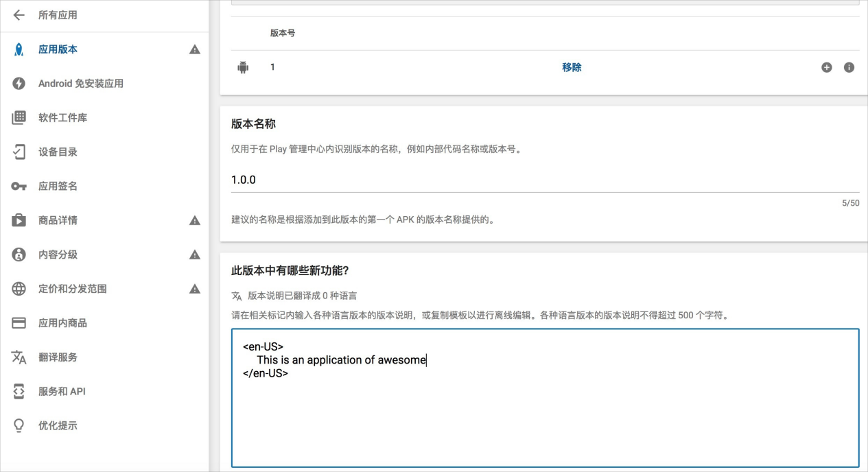
Task: Click the 商品详情 shopping bag icon
Action: pyautogui.click(x=19, y=221)
